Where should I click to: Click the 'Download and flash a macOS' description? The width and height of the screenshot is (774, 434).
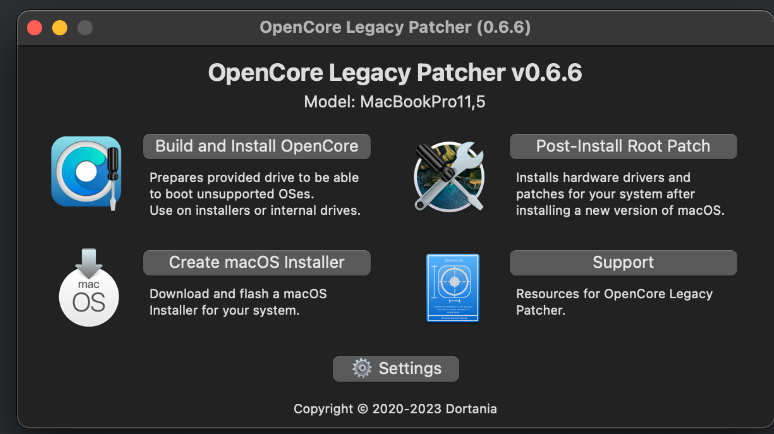238,302
